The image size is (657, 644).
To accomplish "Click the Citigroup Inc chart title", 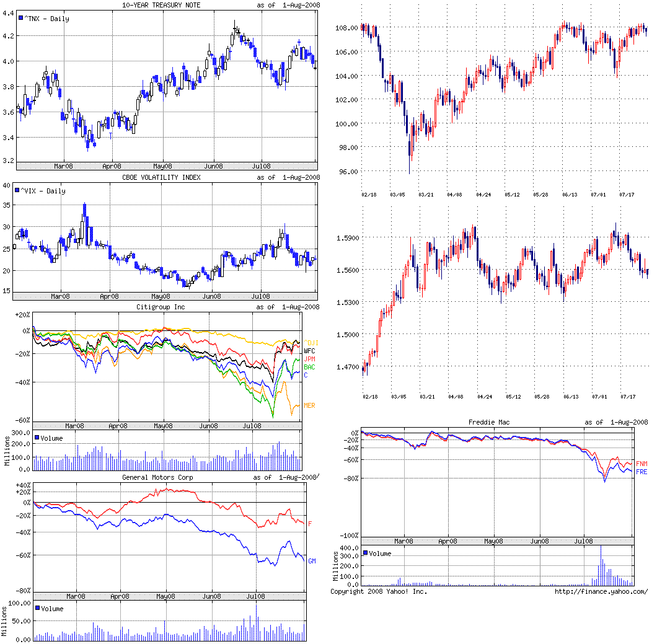I will pos(160,307).
